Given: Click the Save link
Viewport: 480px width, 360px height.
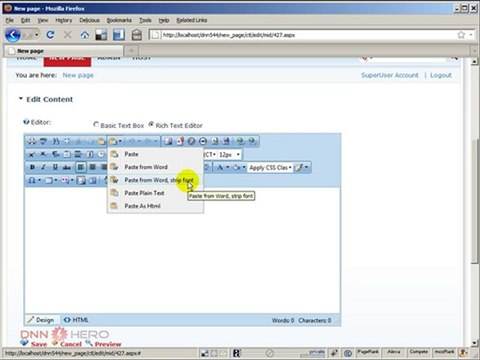Looking at the screenshot, I should (x=39, y=344).
